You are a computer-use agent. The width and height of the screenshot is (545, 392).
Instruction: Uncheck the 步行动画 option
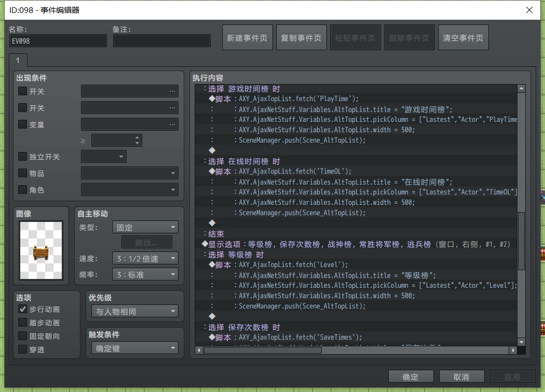pyautogui.click(x=23, y=309)
